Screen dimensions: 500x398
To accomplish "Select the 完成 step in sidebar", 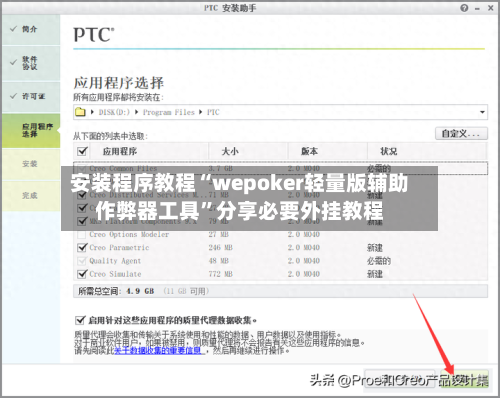I will (x=31, y=196).
